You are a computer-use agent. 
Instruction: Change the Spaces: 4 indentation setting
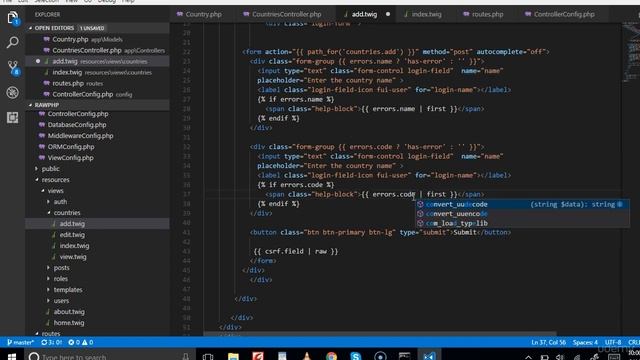point(585,342)
